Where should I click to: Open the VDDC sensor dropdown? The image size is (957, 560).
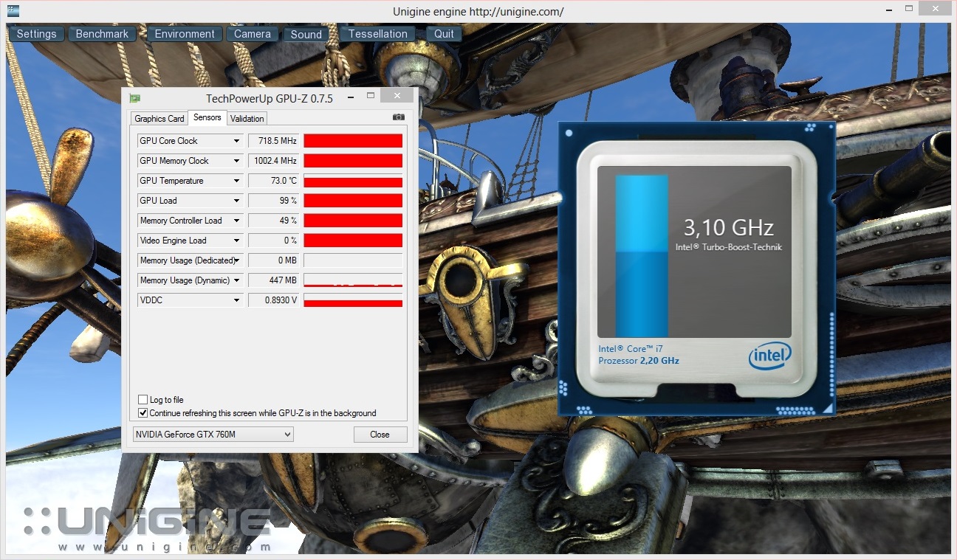click(x=237, y=300)
